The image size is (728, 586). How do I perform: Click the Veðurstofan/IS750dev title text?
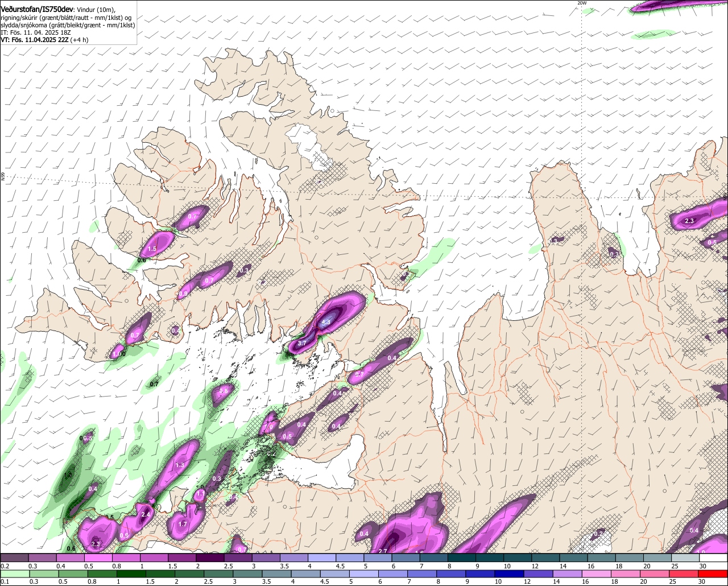click(36, 9)
